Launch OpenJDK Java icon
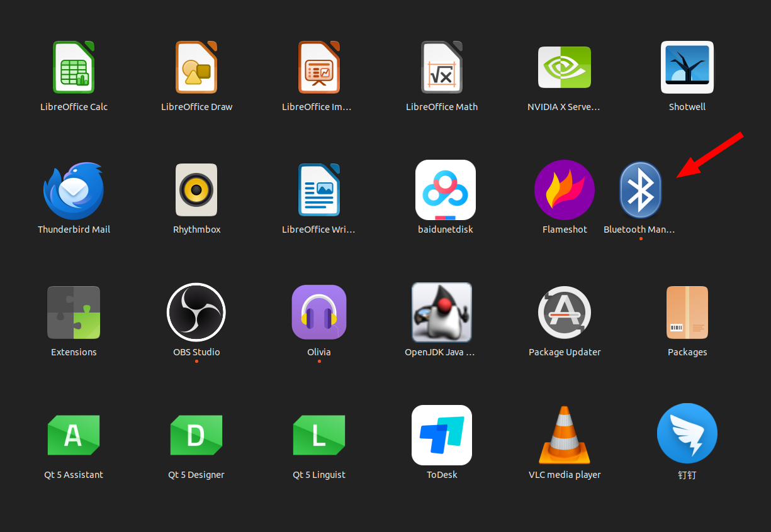This screenshot has width=771, height=532. click(x=442, y=313)
